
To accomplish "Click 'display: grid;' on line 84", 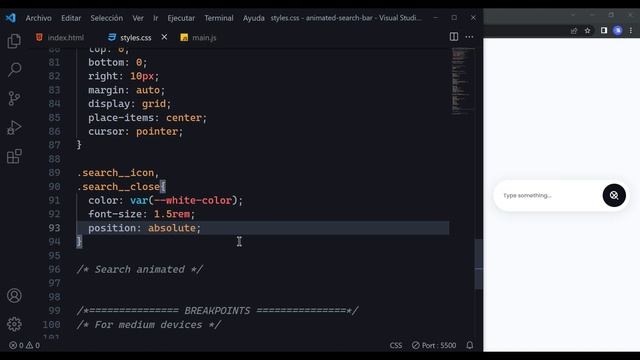I will tap(129, 104).
